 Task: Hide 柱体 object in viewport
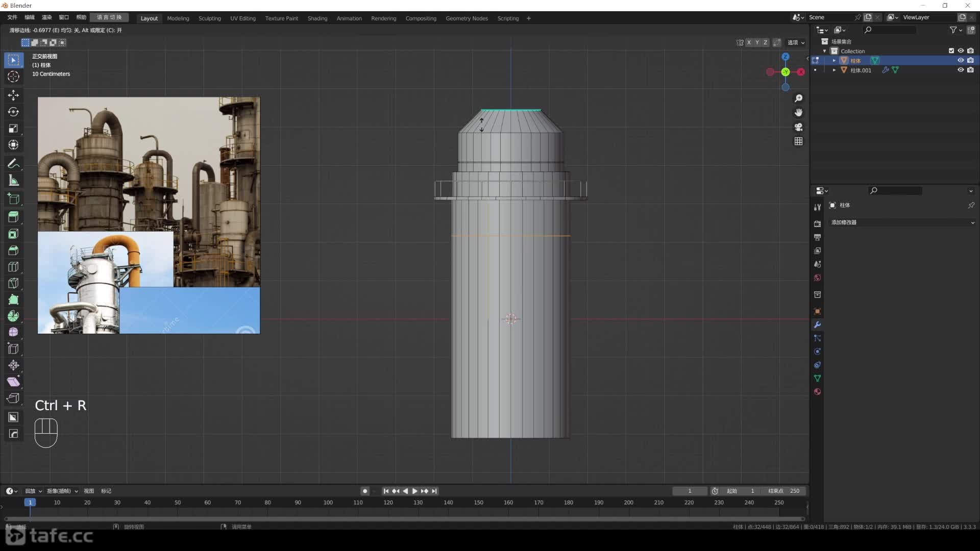(x=961, y=60)
